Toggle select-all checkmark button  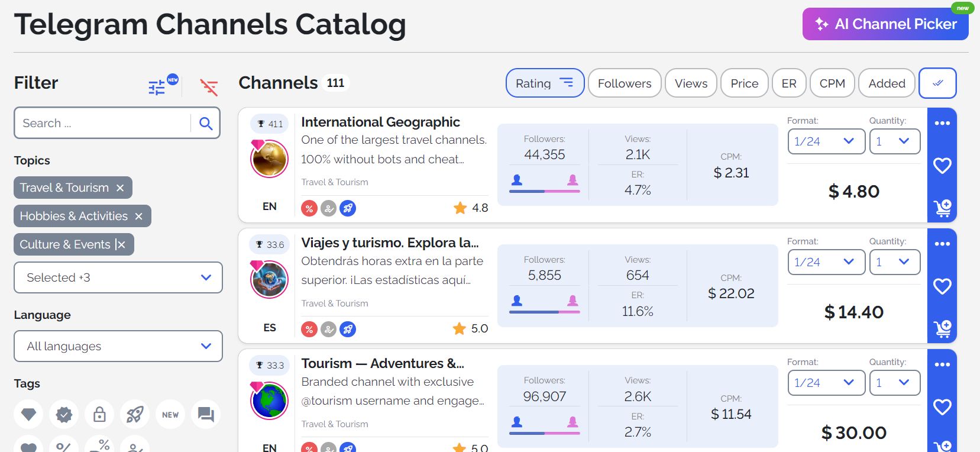[x=937, y=83]
